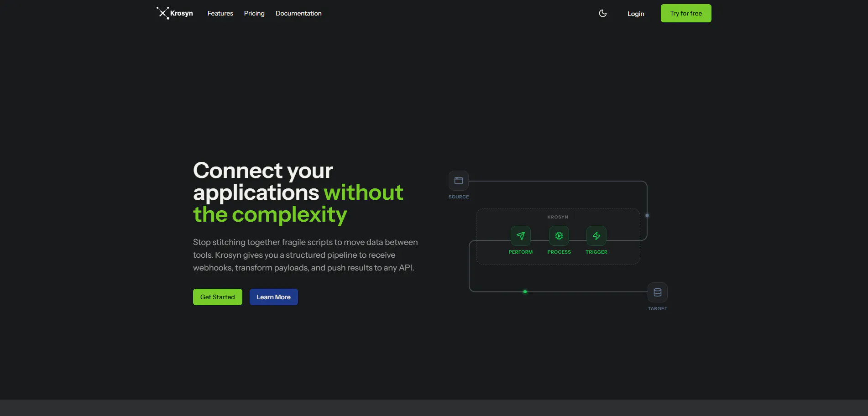Click the Source window icon in the diagram
Screen dimensions: 868x416
click(x=459, y=181)
